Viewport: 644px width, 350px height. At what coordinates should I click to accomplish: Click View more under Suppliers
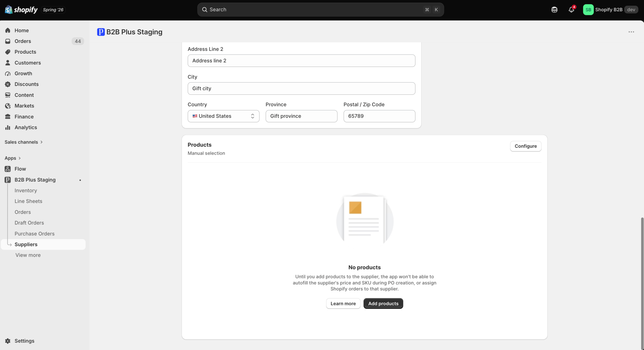(x=28, y=255)
